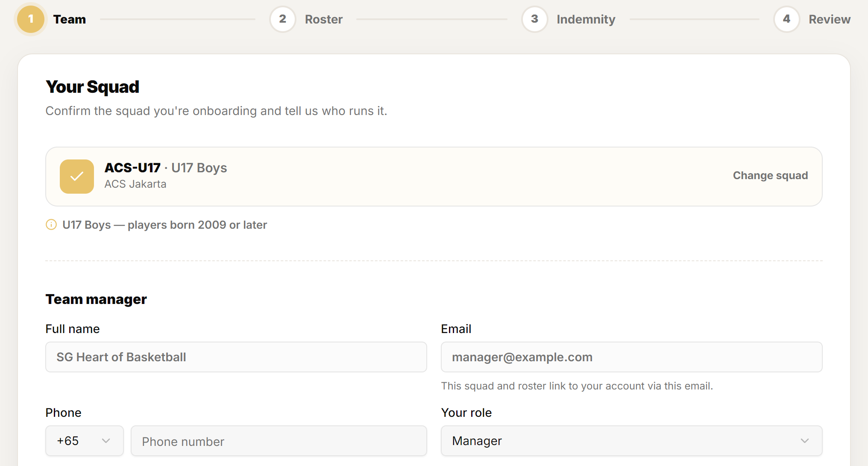Click the email account link hint text
This screenshot has width=868, height=466.
click(577, 386)
